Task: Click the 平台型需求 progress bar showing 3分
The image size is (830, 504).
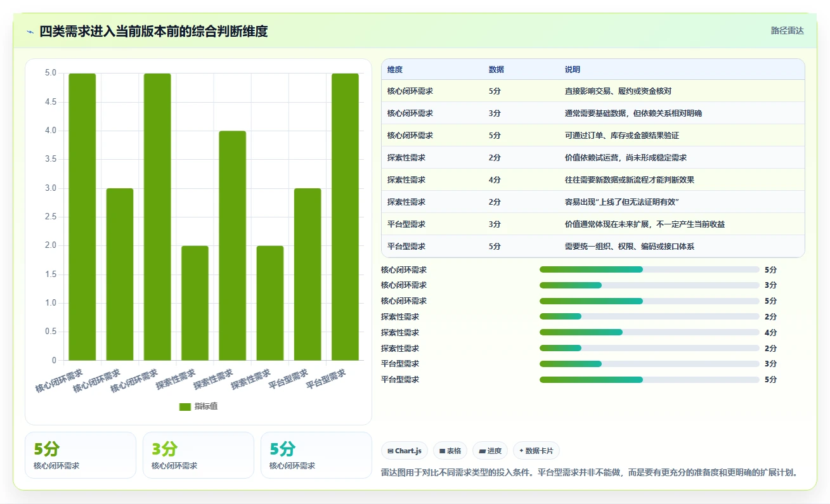Action: [x=649, y=364]
